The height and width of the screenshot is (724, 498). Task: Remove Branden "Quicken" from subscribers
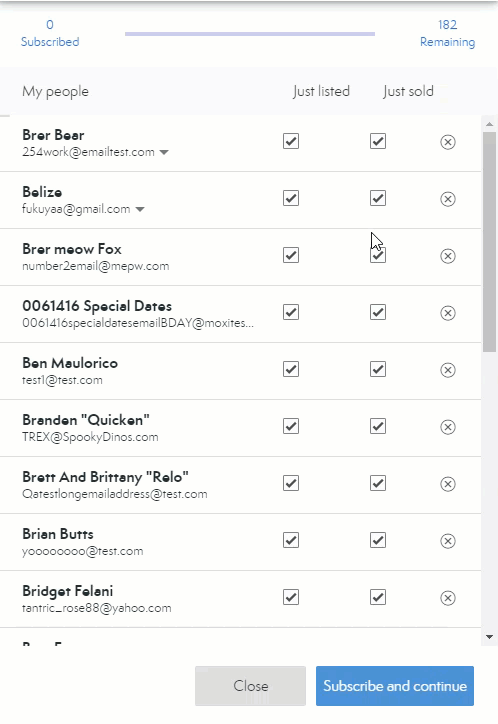[448, 427]
